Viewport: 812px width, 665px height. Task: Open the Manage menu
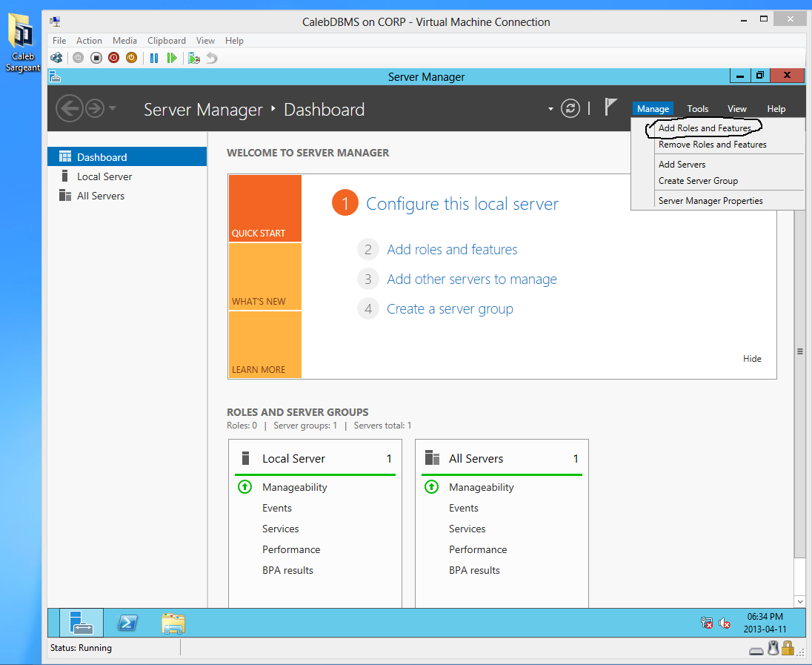[x=653, y=109]
